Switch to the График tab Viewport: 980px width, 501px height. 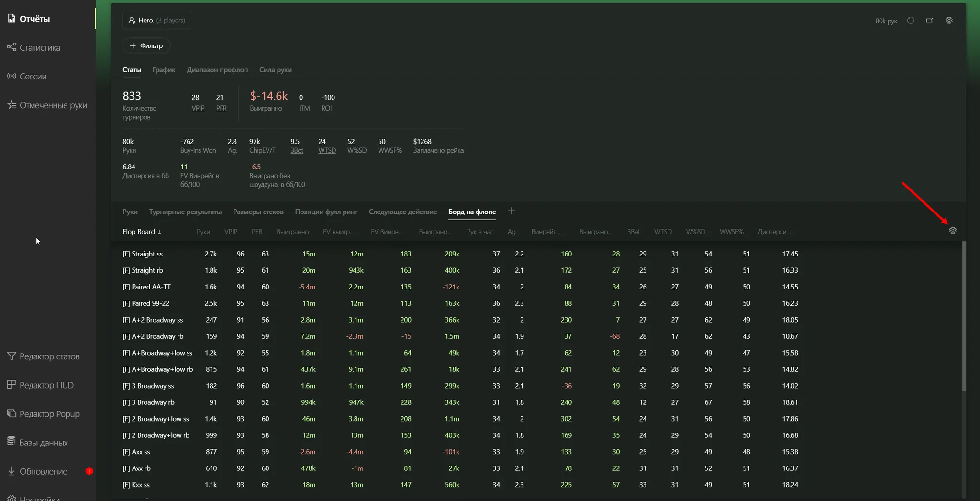[164, 70]
